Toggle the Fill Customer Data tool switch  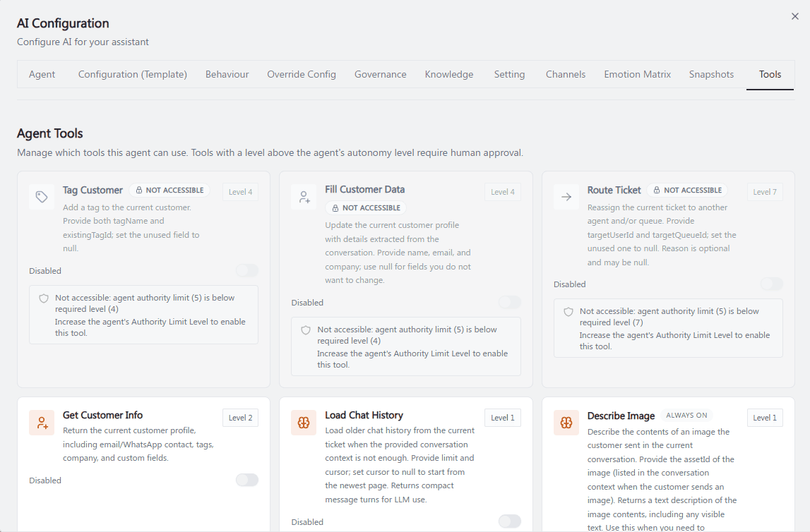pyautogui.click(x=510, y=303)
